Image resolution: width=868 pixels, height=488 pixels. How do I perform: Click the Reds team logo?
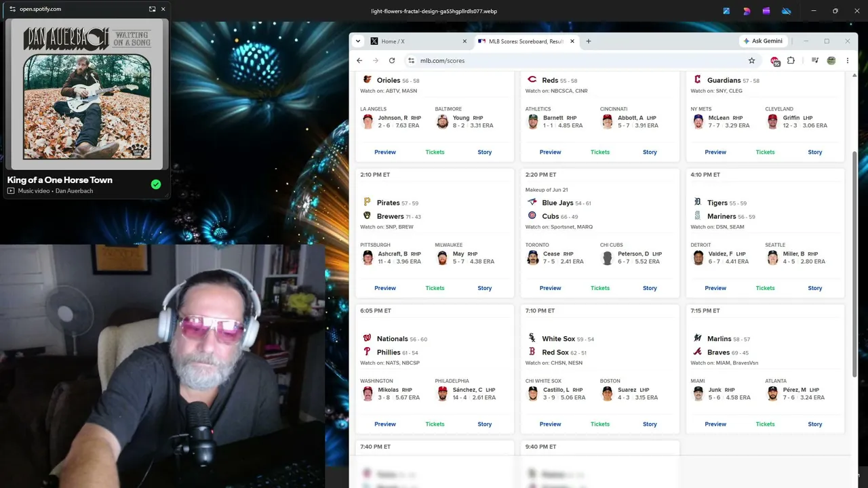coord(532,80)
